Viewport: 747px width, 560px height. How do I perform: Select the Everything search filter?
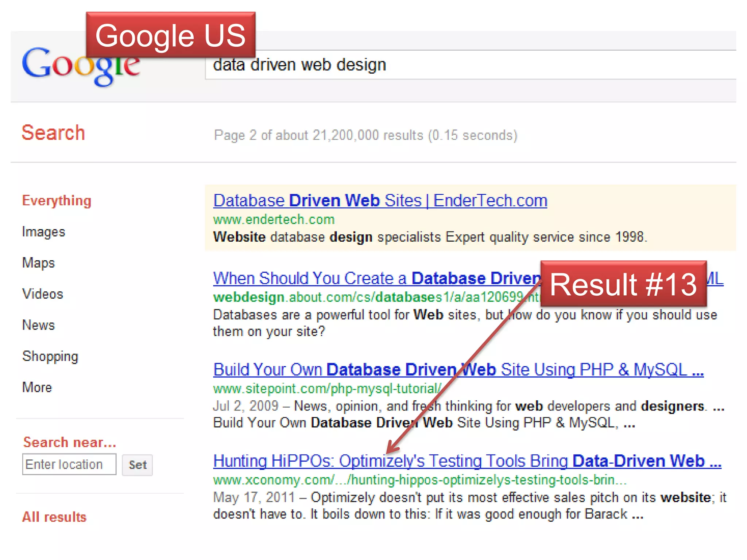(x=57, y=201)
